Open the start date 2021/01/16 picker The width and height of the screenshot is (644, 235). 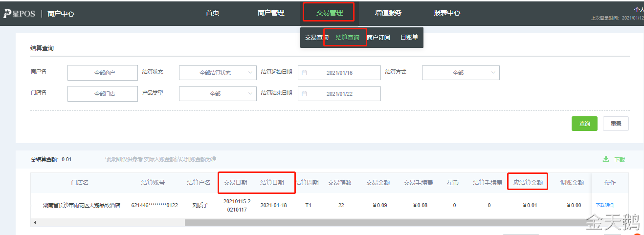(339, 73)
